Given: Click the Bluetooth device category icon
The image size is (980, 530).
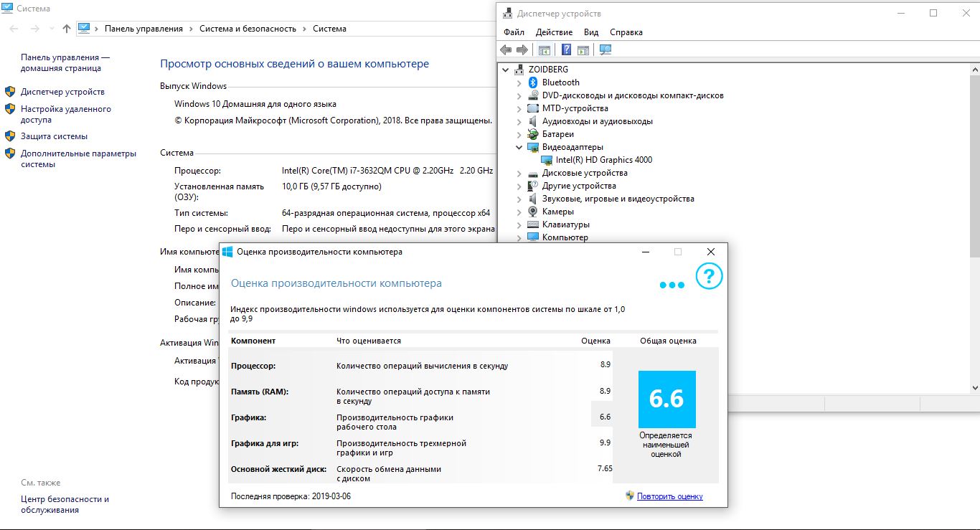Looking at the screenshot, I should [533, 82].
